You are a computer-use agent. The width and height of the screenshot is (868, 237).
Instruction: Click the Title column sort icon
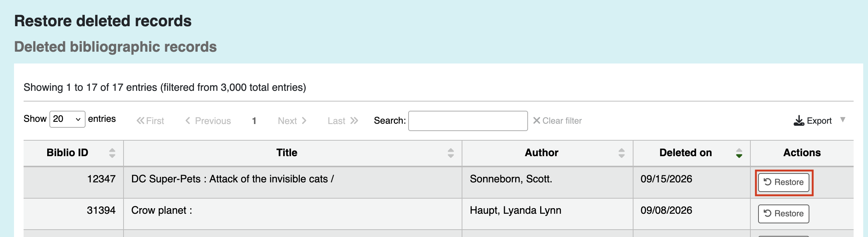(x=451, y=153)
